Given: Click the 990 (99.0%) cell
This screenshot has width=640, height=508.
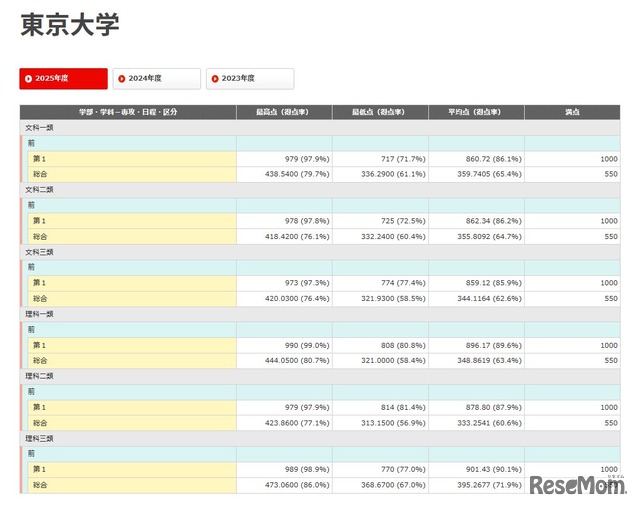Looking at the screenshot, I should click(x=284, y=346).
